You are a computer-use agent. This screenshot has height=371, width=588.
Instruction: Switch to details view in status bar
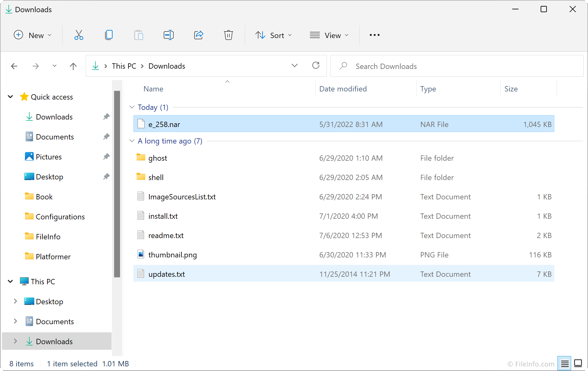point(565,364)
